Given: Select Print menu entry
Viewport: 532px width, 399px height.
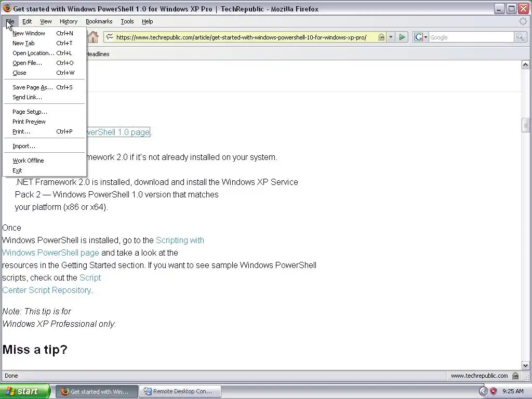Looking at the screenshot, I should point(45,131).
